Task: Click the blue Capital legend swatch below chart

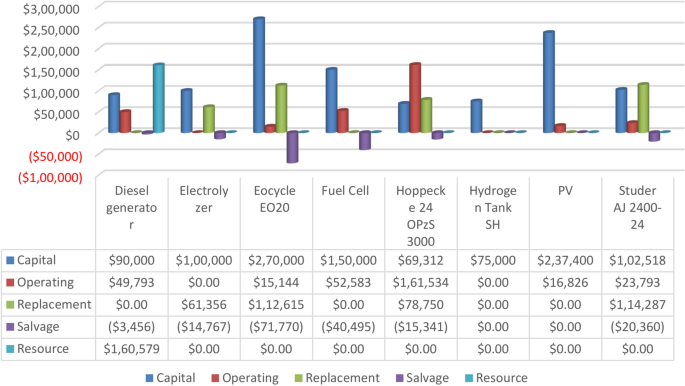Action: (149, 378)
